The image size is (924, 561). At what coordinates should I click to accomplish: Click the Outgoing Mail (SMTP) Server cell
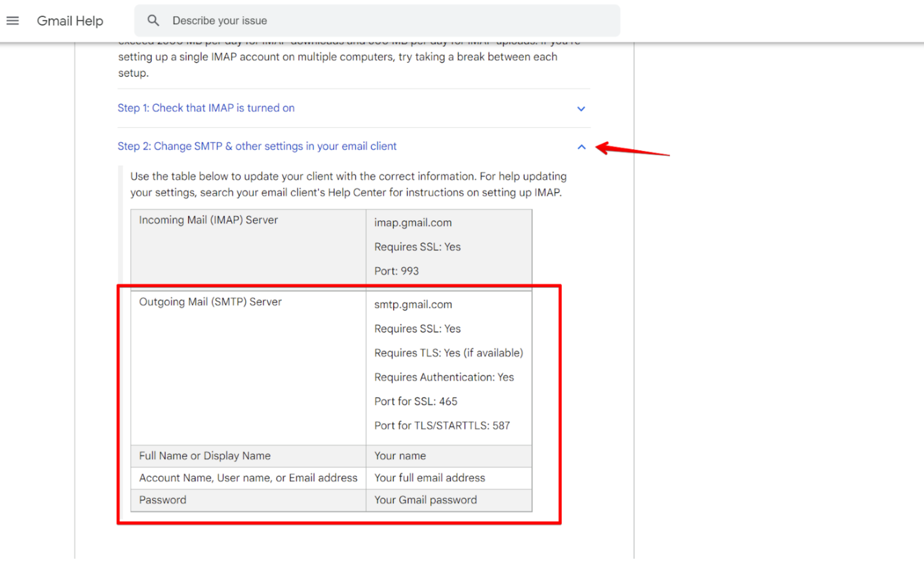[x=210, y=302]
